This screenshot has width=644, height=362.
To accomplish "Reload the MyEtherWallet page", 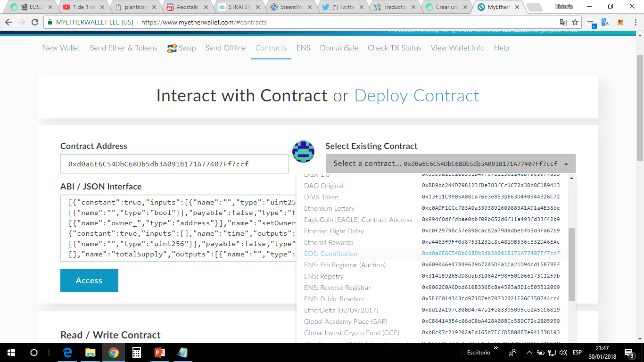I will tap(35, 22).
